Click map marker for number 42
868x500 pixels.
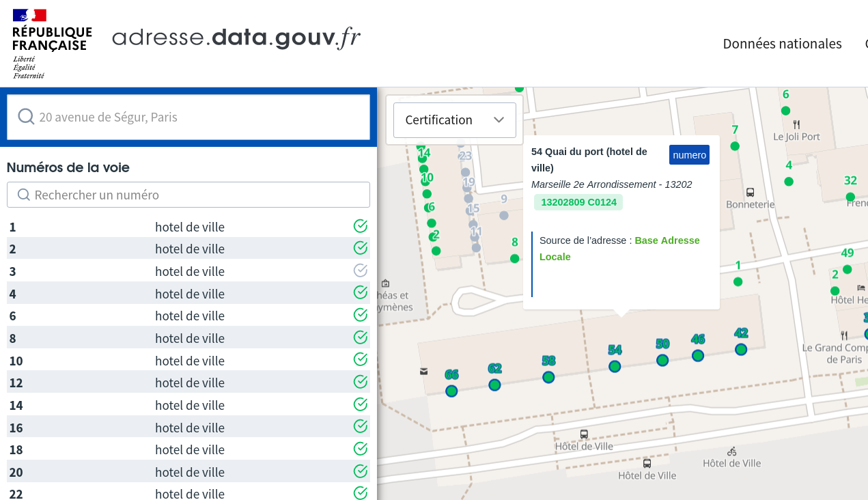pos(741,349)
